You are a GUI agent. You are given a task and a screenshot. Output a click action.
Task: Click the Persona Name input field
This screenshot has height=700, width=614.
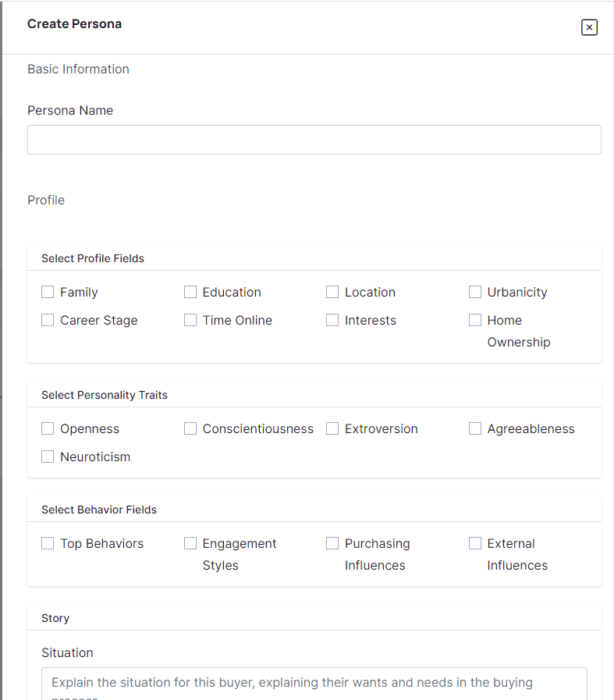pyautogui.click(x=314, y=140)
